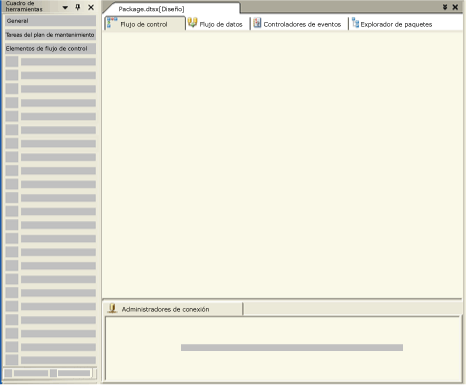Viewport: 467px width, 385px height.
Task: Switch to the Flujo de datos tab
Action: click(x=215, y=24)
